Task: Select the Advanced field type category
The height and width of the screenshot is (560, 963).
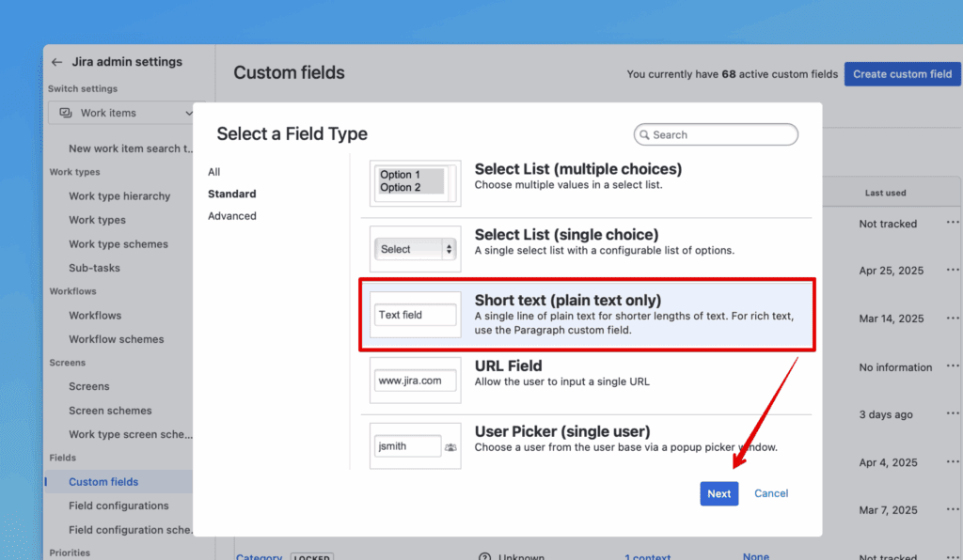Action: tap(232, 216)
